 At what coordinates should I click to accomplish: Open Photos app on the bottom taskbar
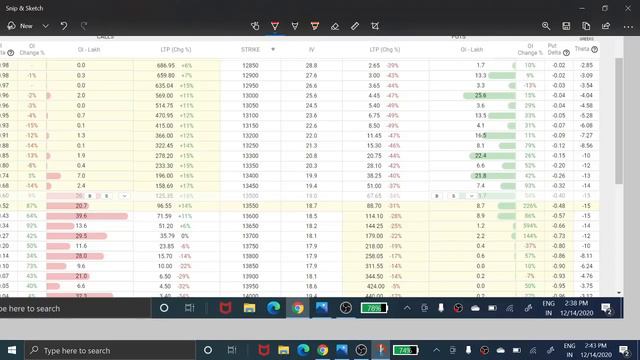tap(342, 350)
